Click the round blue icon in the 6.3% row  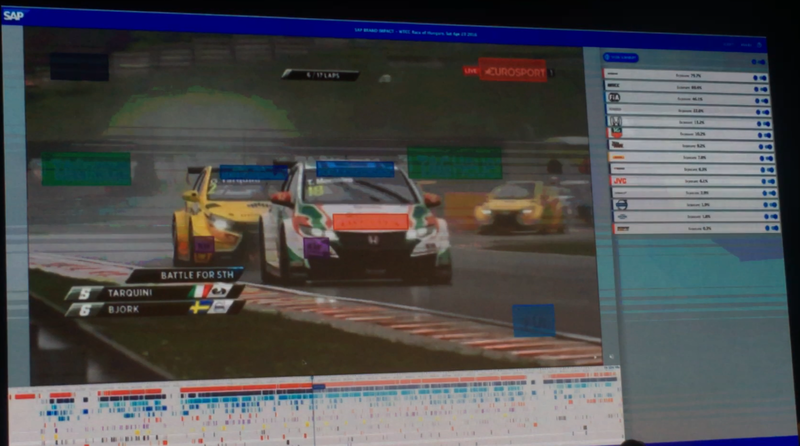pos(763,170)
